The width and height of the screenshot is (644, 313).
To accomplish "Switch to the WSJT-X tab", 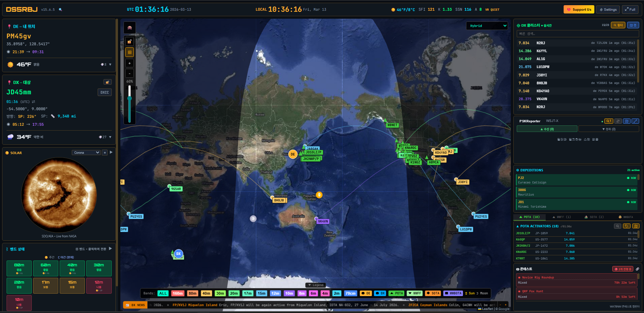I will pos(552,121).
